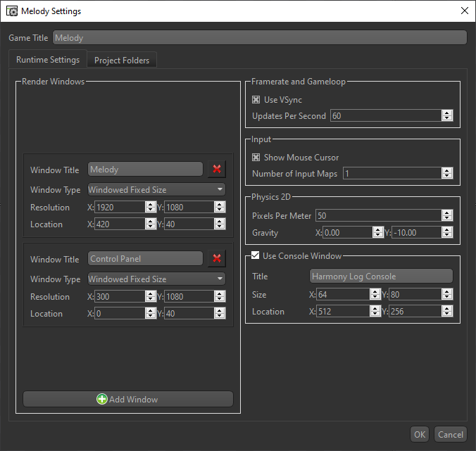
Task: Click Melody window Resolution Y field 1080
Action: [189, 207]
